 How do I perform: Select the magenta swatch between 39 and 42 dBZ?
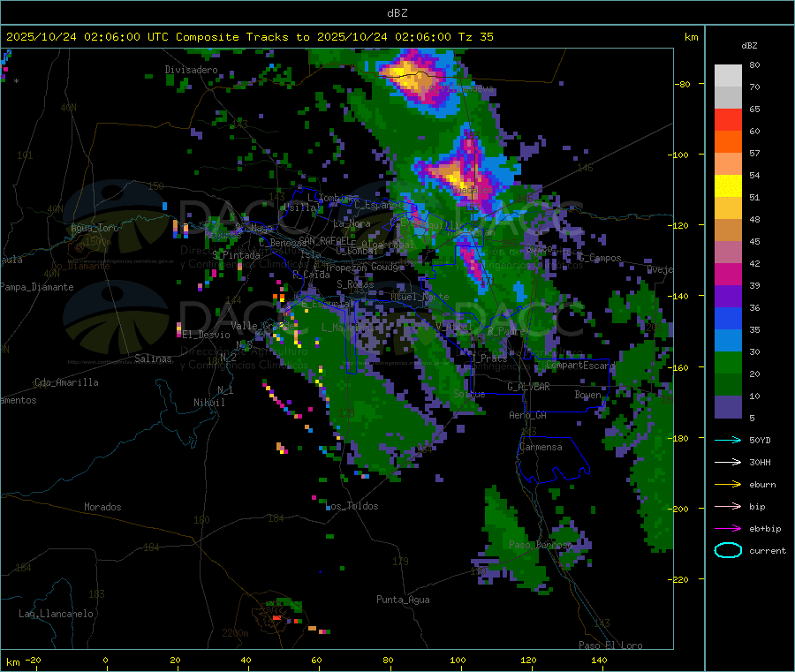728,274
